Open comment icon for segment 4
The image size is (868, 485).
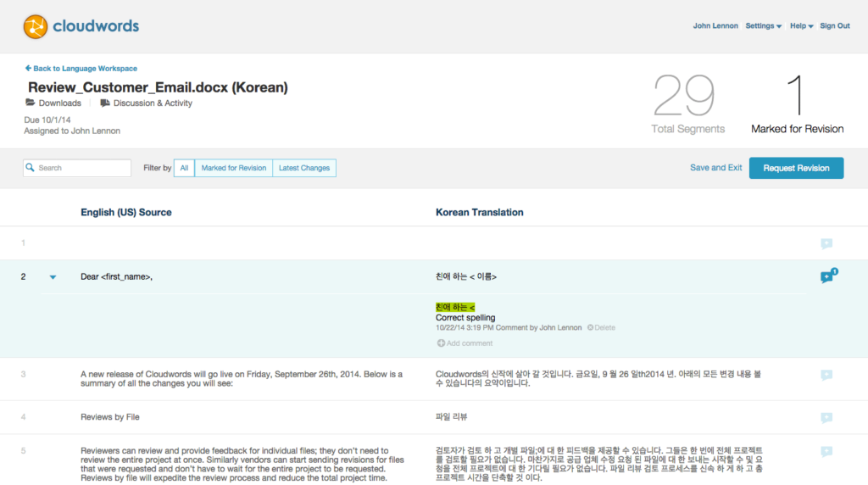click(826, 417)
